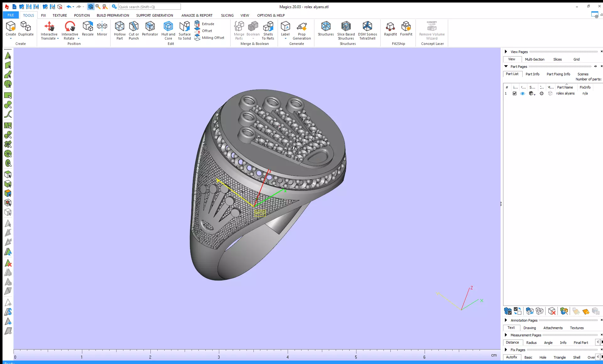Switch to the Triangle fix tab
603x364 pixels.
tap(560, 357)
